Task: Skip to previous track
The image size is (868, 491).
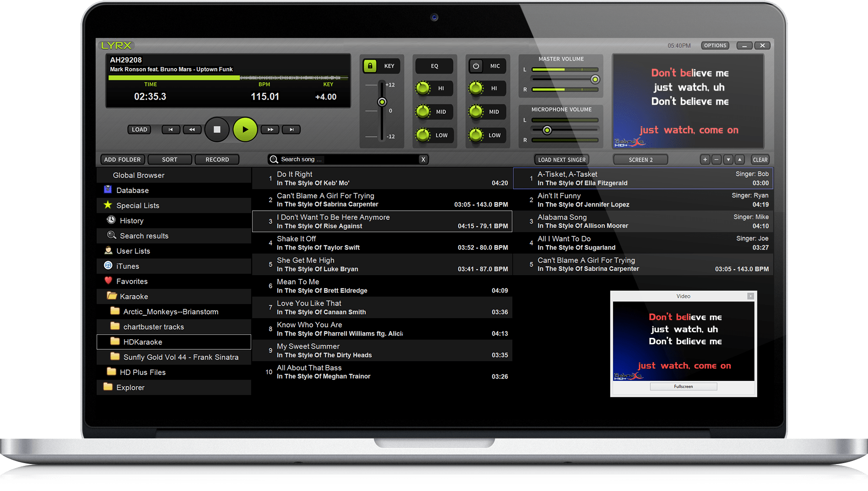Action: [171, 129]
